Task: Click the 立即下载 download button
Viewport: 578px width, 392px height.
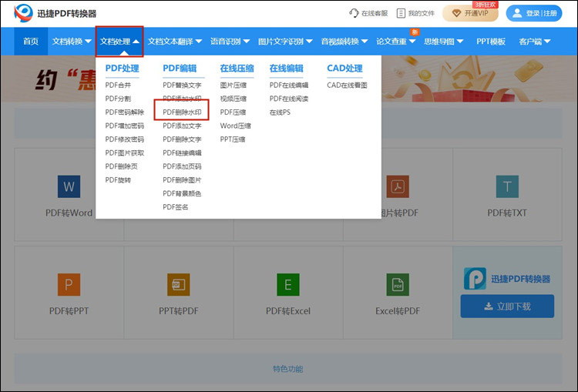Action: coord(507,307)
